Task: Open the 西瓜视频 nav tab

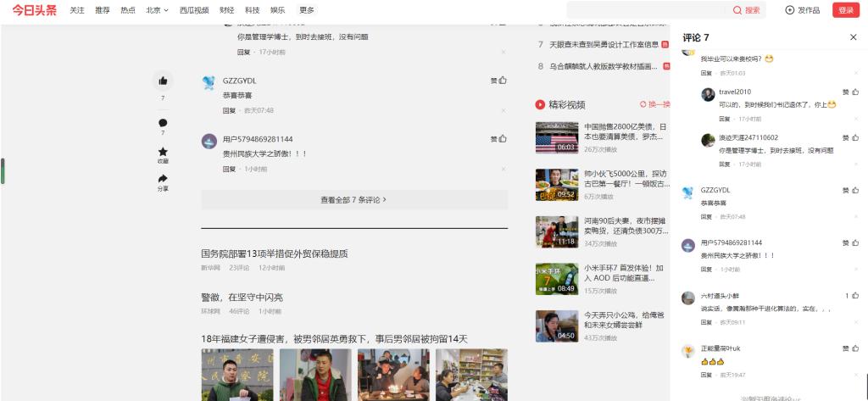Action: tap(193, 10)
